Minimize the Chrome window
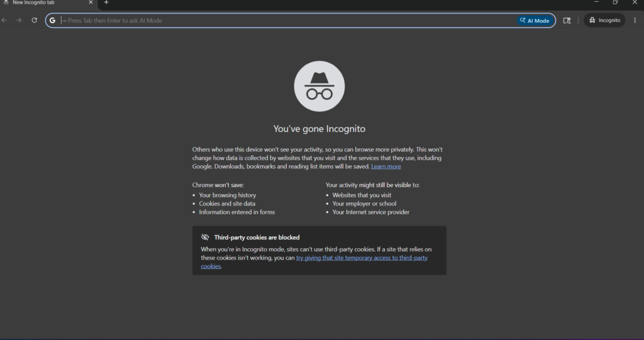The image size is (644, 340). pyautogui.click(x=596, y=2)
